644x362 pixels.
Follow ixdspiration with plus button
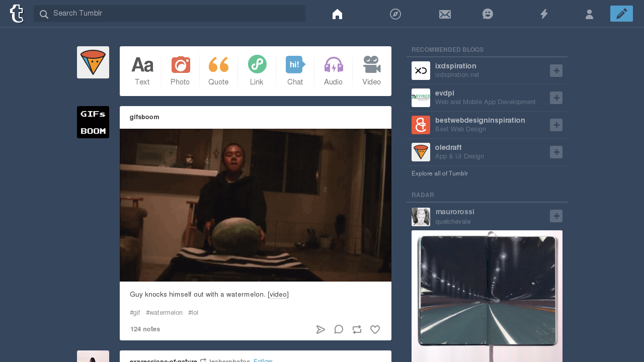pos(556,71)
